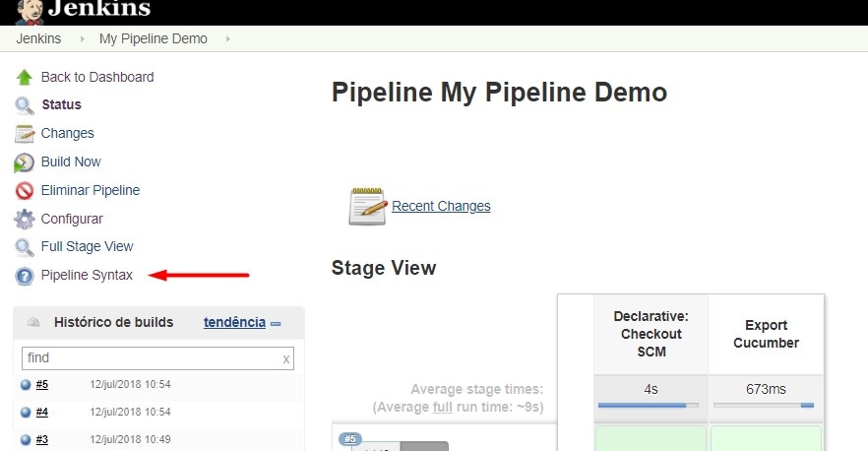This screenshot has width=868, height=451.
Task: Go to My Pipeline Demo breadcrumb
Action: click(x=154, y=38)
